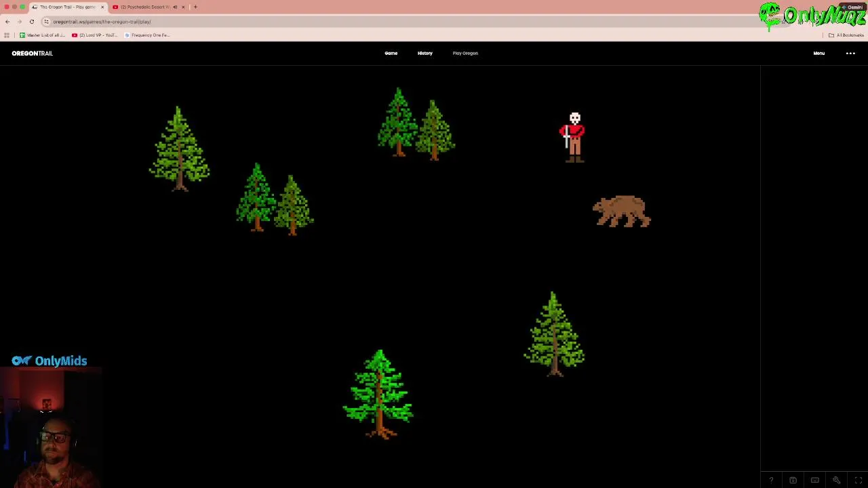Viewport: 868px width, 488px height.
Task: Open the Play Oregon nav item
Action: point(465,53)
